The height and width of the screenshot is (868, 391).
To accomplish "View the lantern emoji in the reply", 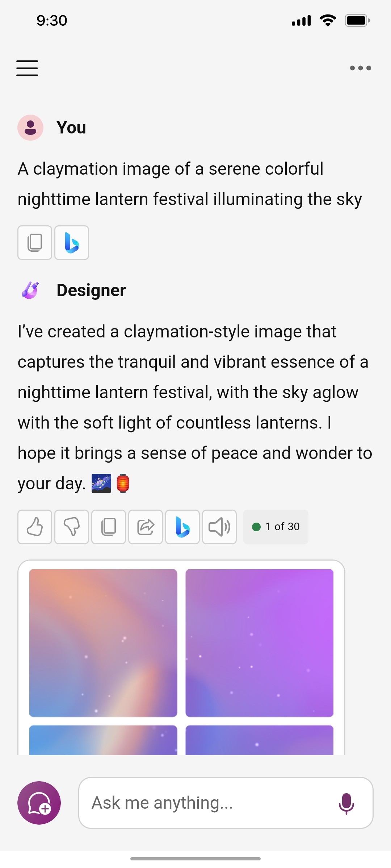I will coord(123,482).
